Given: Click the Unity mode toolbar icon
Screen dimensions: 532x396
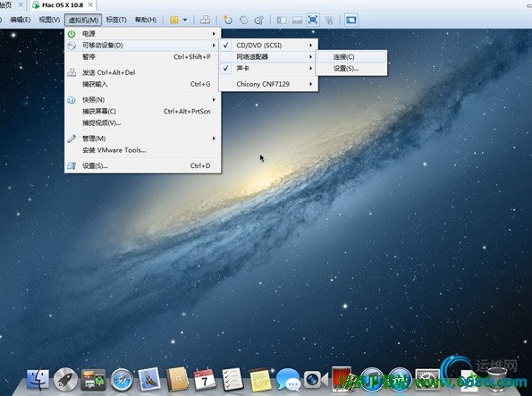Looking at the screenshot, I should 329,20.
